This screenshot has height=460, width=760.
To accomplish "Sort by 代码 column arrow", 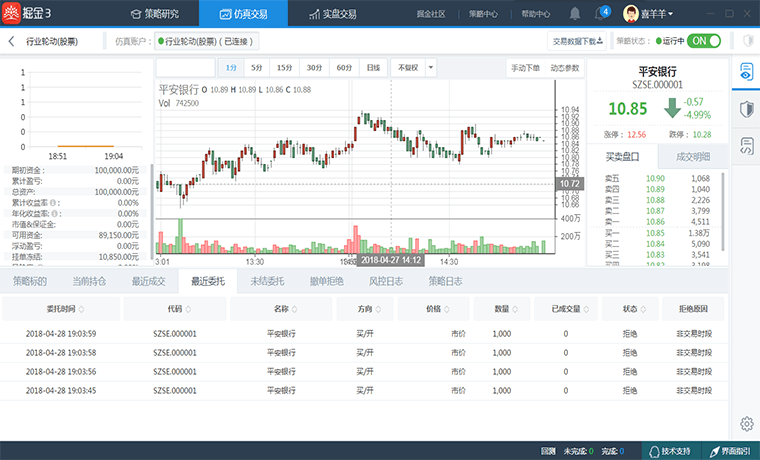I will coord(189,309).
